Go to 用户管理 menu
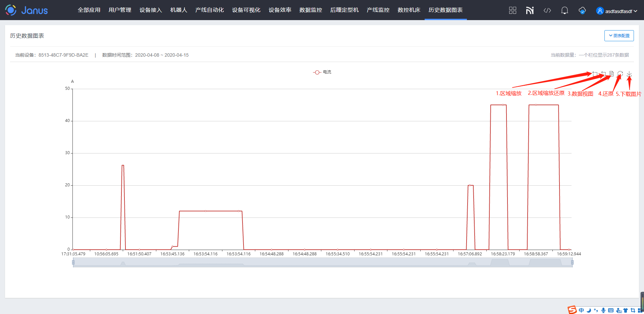 120,10
